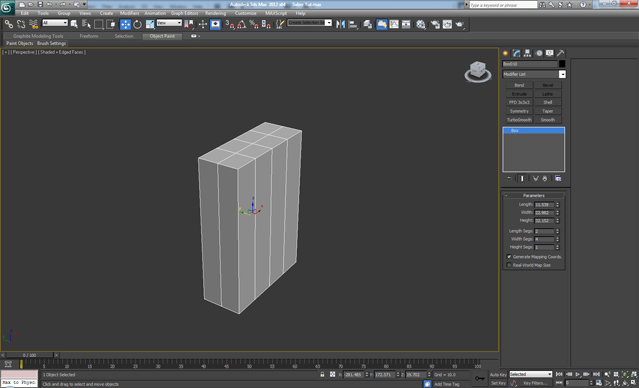This screenshot has width=639, height=388.
Task: Click the Mirror tool icon
Action: click(x=340, y=24)
